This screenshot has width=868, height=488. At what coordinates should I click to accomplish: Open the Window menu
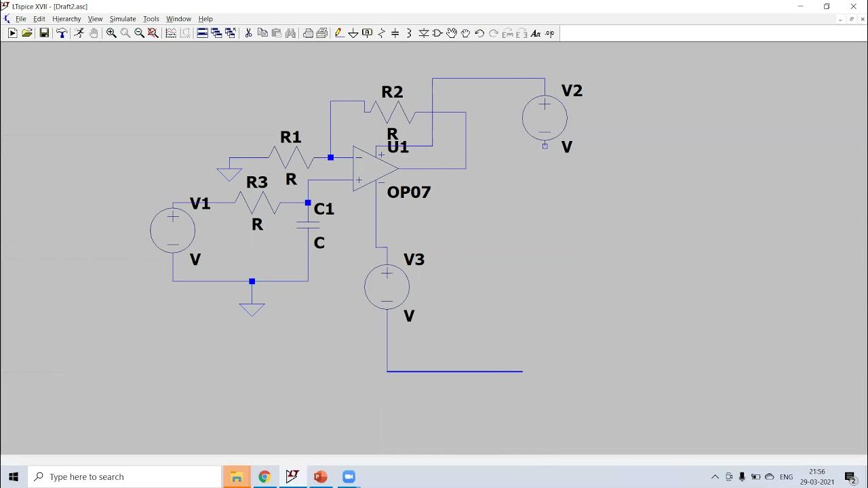[x=178, y=19]
